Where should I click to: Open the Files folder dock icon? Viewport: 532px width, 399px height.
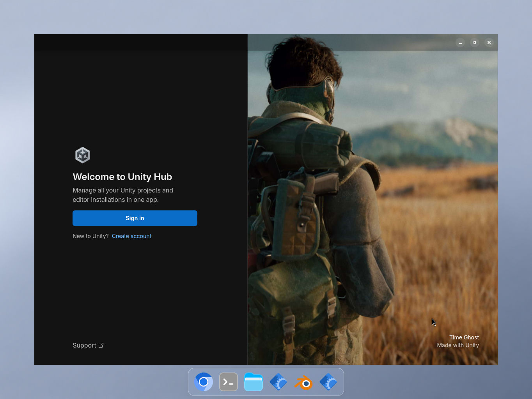point(254,382)
